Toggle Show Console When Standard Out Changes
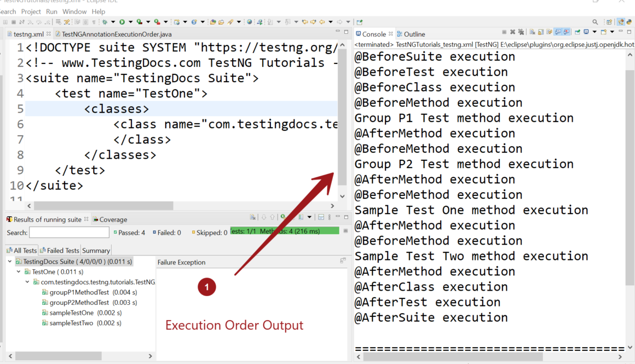Image resolution: width=635 pixels, height=364 pixels. tap(558, 33)
